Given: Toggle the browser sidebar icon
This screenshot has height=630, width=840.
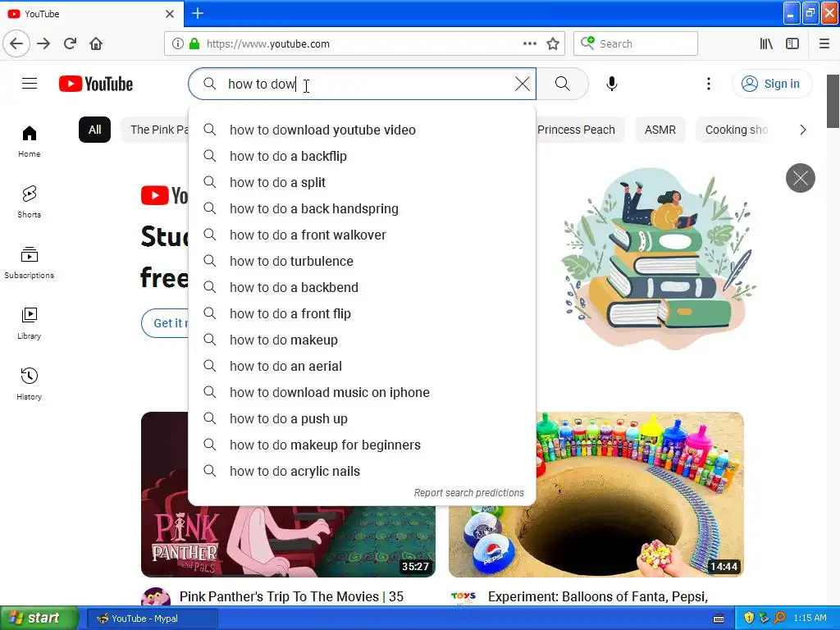Looking at the screenshot, I should (x=792, y=43).
